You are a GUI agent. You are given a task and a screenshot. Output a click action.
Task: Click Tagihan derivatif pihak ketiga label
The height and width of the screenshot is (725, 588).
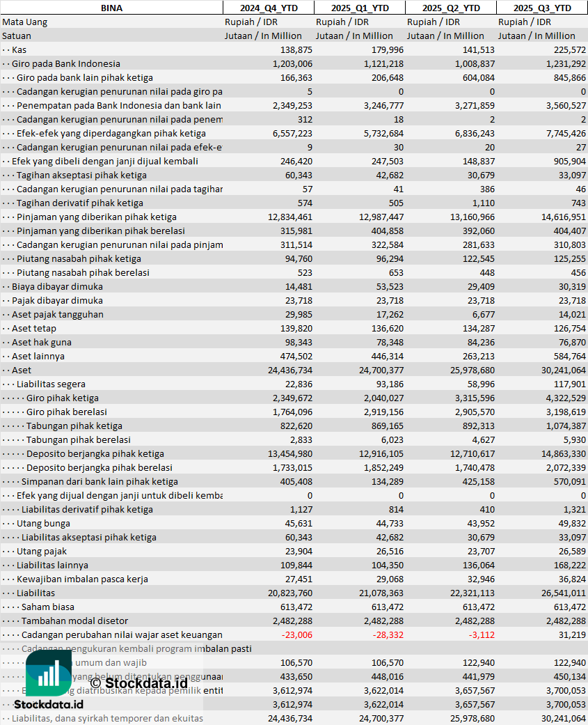tap(80, 203)
